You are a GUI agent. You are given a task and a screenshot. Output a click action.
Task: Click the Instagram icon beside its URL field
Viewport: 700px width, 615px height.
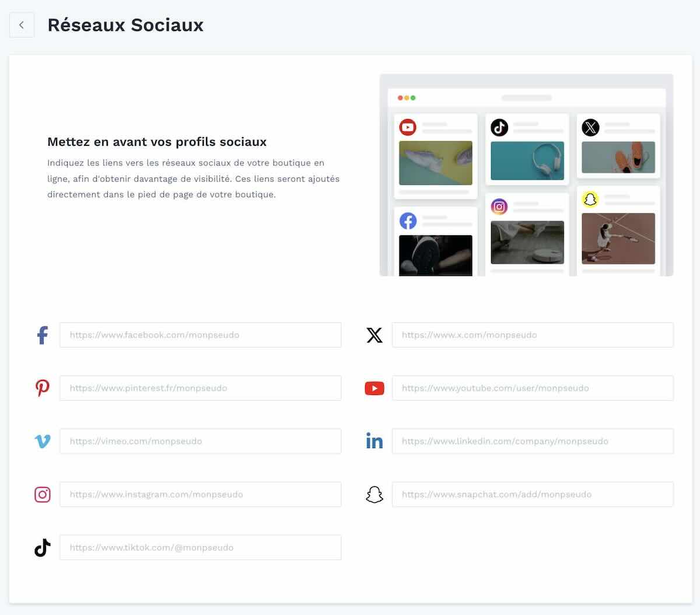pyautogui.click(x=43, y=494)
